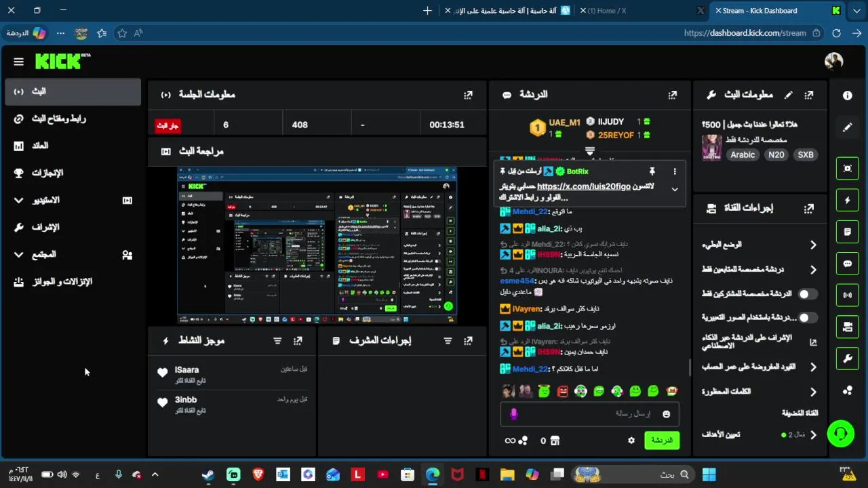Select البث in the sidebar

(x=73, y=91)
